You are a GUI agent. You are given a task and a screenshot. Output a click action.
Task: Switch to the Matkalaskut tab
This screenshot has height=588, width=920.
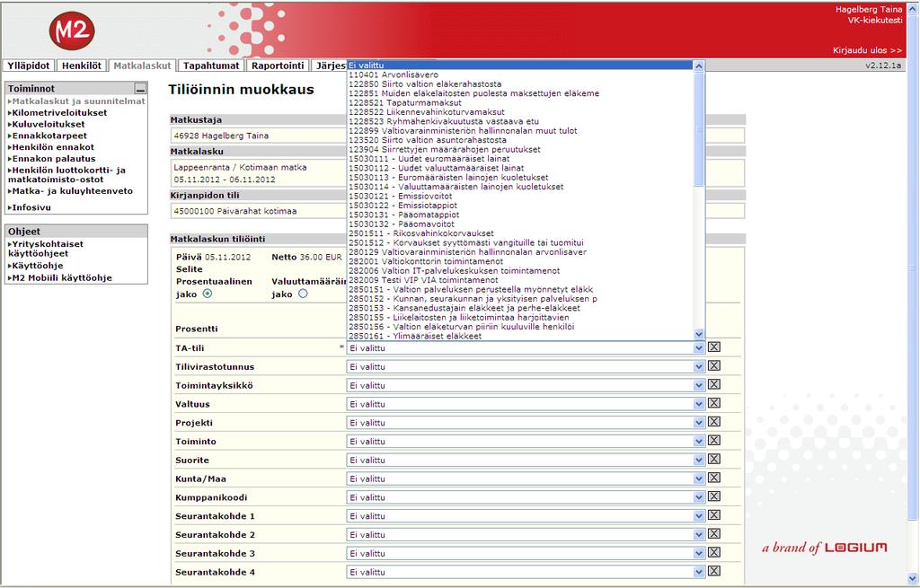pos(142,66)
